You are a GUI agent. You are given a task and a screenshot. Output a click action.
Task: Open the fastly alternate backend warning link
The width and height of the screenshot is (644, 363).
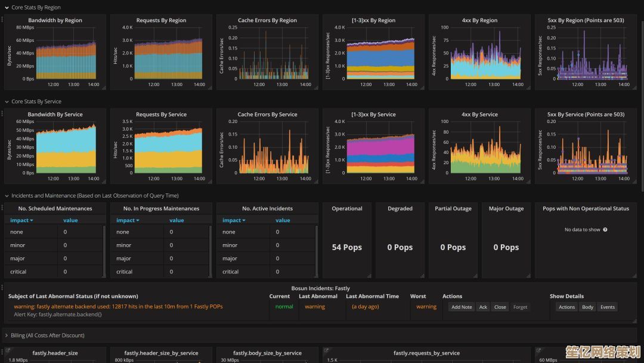[x=118, y=307]
